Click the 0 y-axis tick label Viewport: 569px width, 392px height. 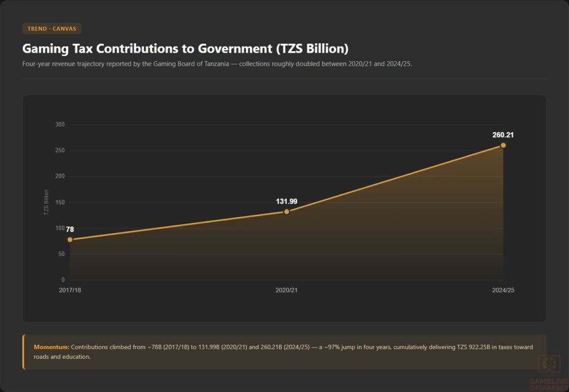pyautogui.click(x=63, y=280)
